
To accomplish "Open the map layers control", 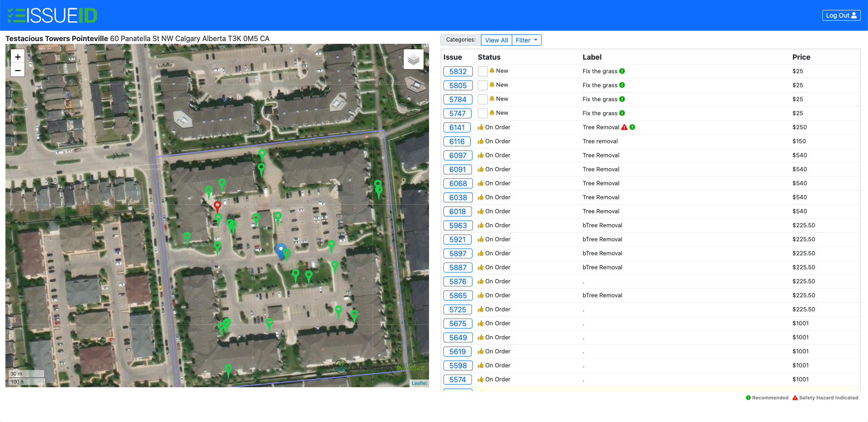I will (x=413, y=59).
